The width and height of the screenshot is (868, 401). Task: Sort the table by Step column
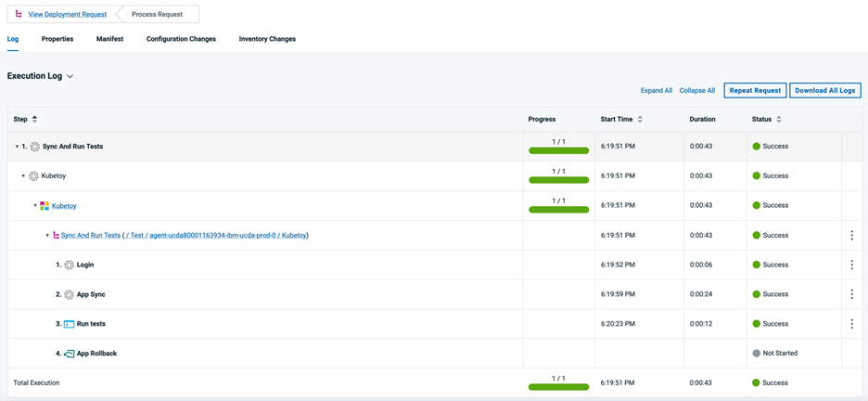(x=35, y=119)
